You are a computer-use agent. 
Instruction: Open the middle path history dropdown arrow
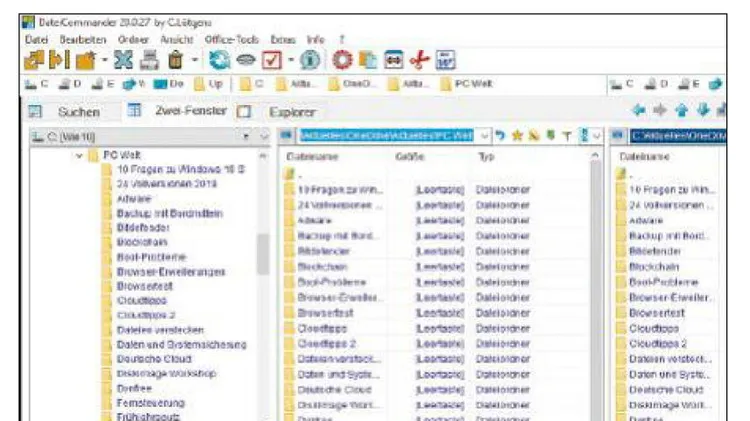click(484, 136)
